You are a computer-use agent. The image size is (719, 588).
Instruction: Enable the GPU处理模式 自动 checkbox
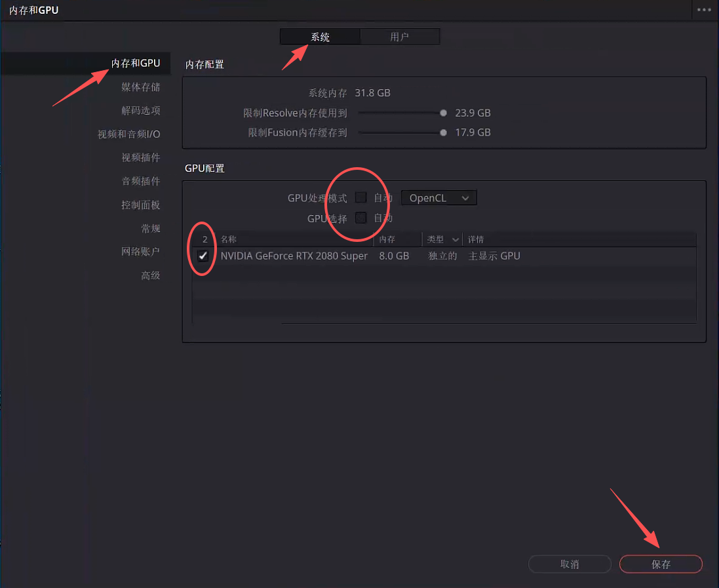(x=360, y=197)
